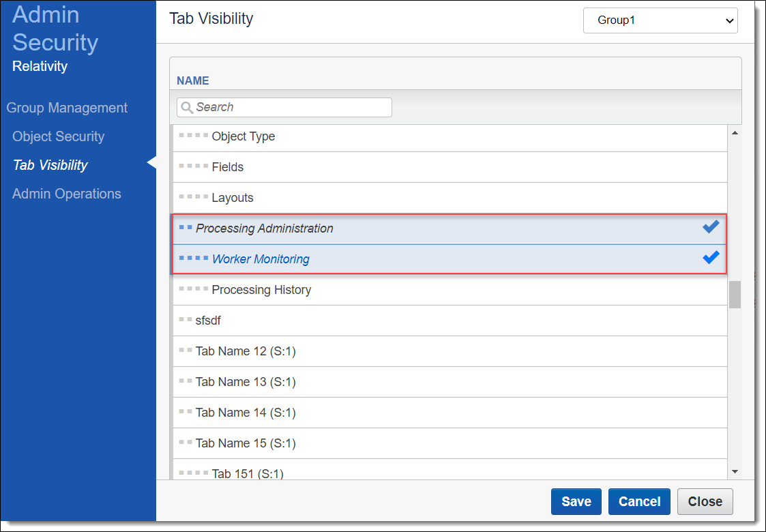Click the vertical scrollbar thumb in the tab list
The image size is (766, 532).
point(735,295)
